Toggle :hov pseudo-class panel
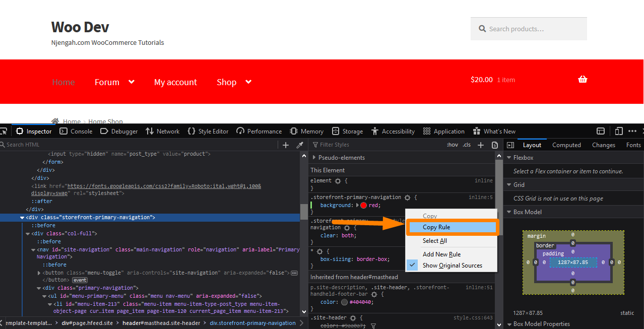Screen dimensions: 644x329 [x=453, y=145]
